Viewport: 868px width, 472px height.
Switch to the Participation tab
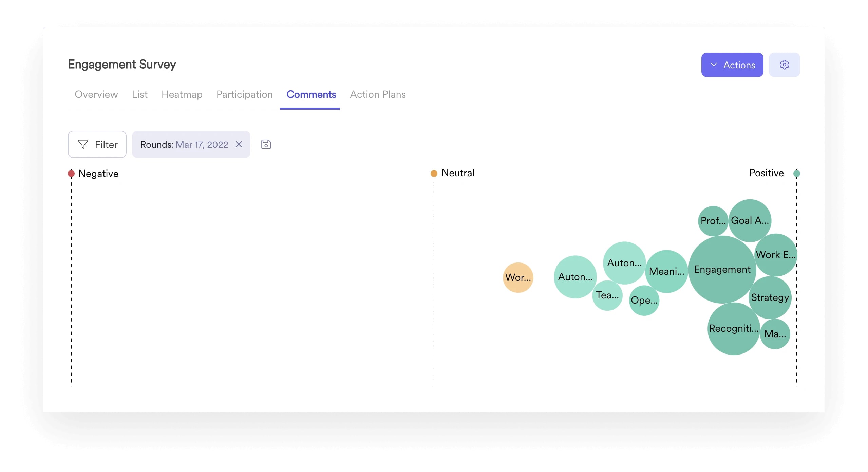244,94
